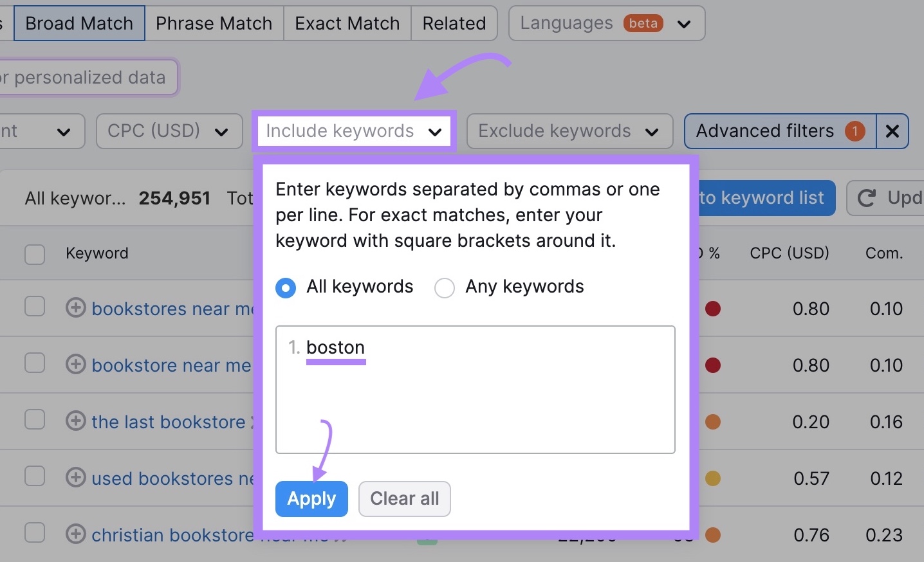Open the CPC (USD) filter dropdown

[x=169, y=131]
